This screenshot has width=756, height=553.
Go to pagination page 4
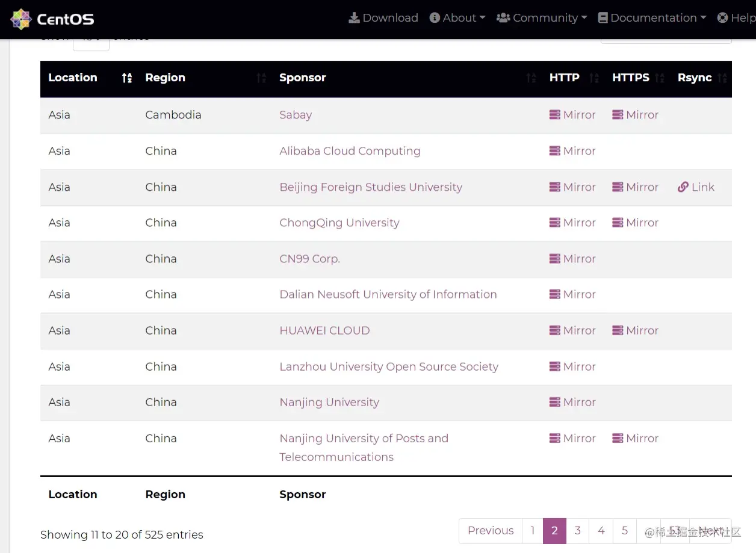coord(601,531)
